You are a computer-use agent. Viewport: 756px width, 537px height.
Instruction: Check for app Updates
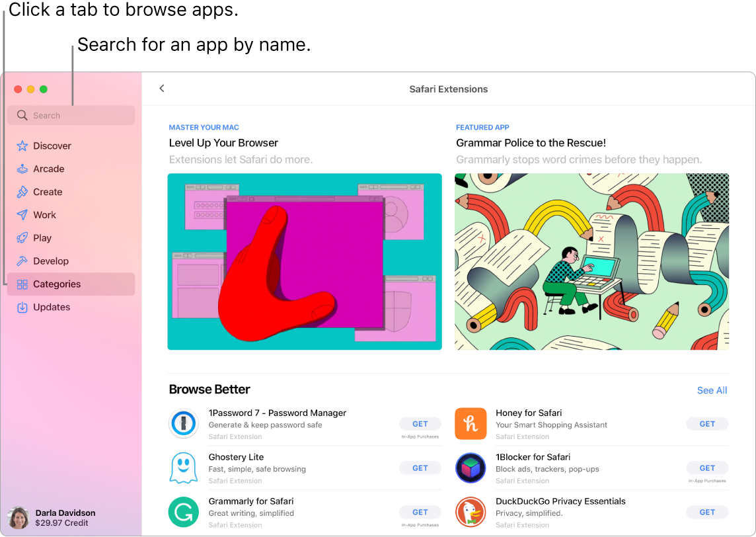[x=52, y=307]
